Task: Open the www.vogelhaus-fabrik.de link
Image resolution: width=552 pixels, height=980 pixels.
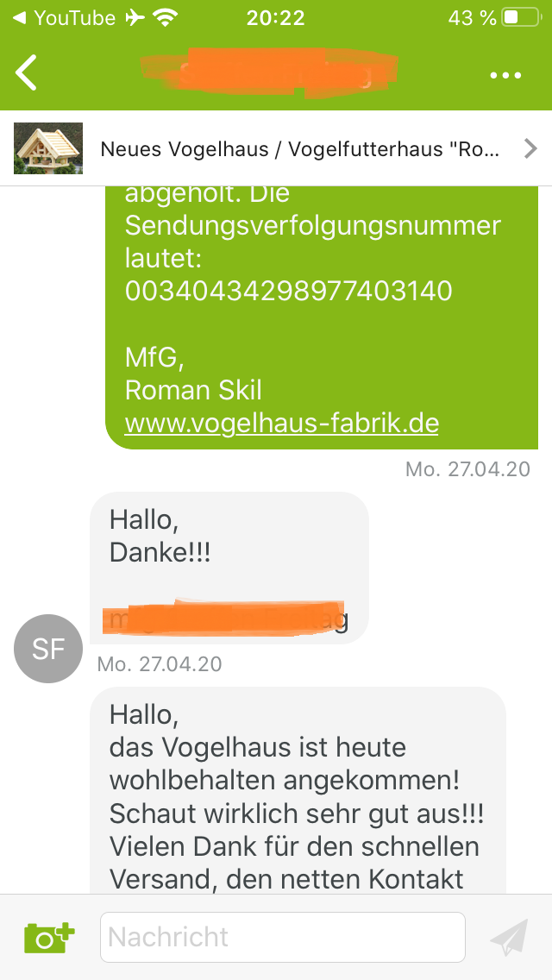Action: 281,423
